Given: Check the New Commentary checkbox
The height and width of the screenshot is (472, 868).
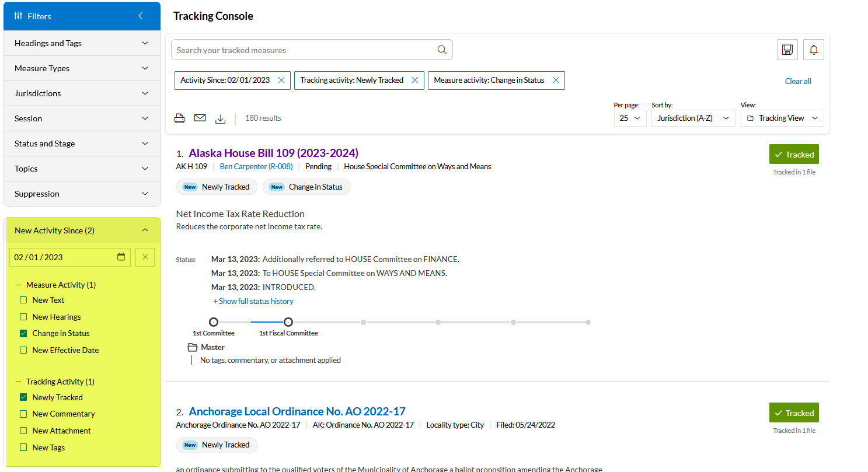Looking at the screenshot, I should coord(23,414).
